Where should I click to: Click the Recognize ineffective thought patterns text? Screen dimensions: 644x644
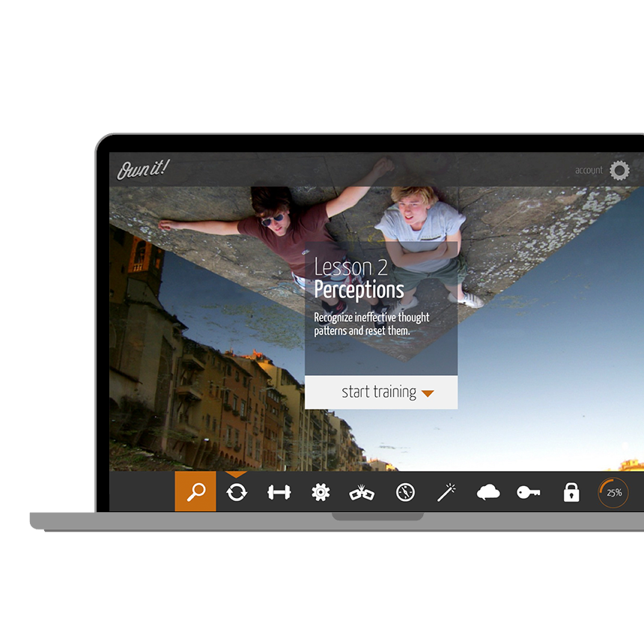click(x=371, y=324)
